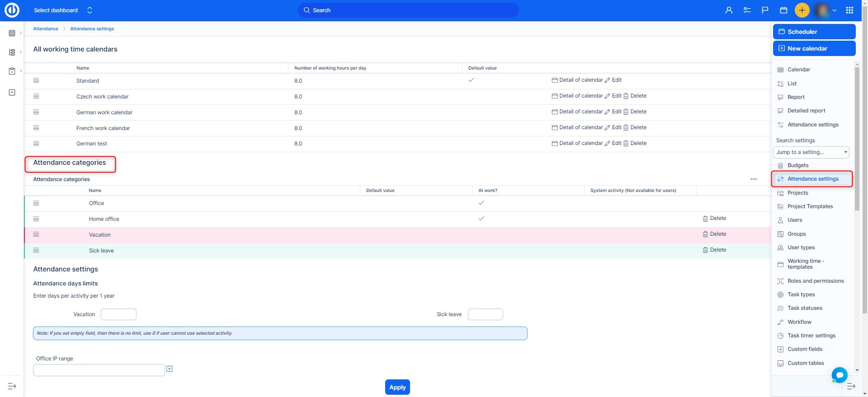The width and height of the screenshot is (868, 397).
Task: Toggle the At work checkmark for Home office
Action: click(x=481, y=219)
